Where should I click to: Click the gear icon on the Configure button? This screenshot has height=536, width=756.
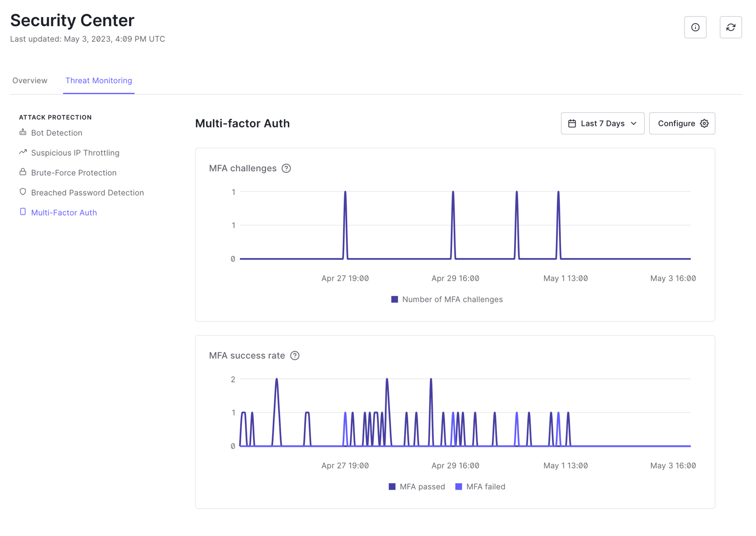point(704,123)
